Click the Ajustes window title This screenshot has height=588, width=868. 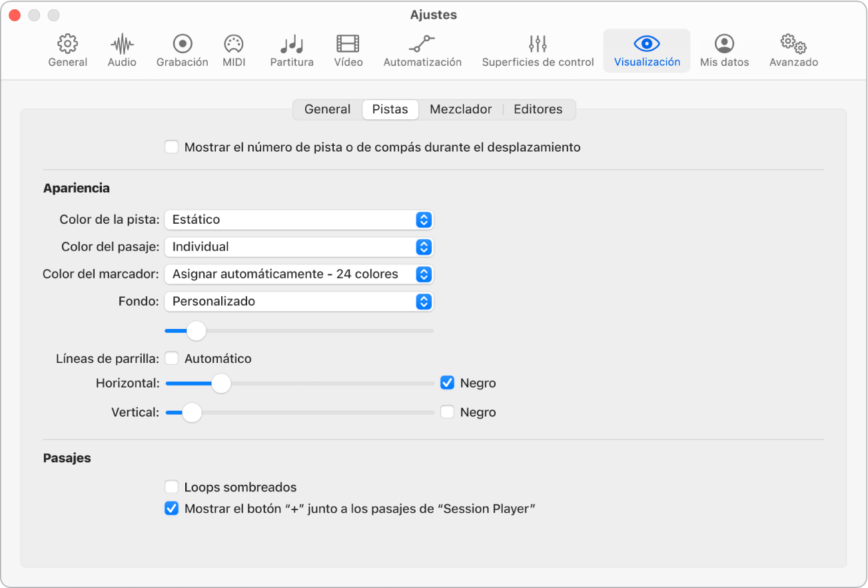434,15
